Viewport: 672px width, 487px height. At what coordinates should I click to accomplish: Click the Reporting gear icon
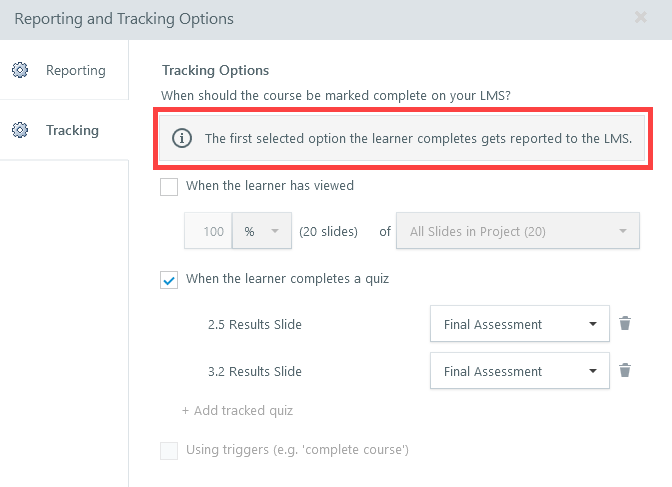[19, 70]
